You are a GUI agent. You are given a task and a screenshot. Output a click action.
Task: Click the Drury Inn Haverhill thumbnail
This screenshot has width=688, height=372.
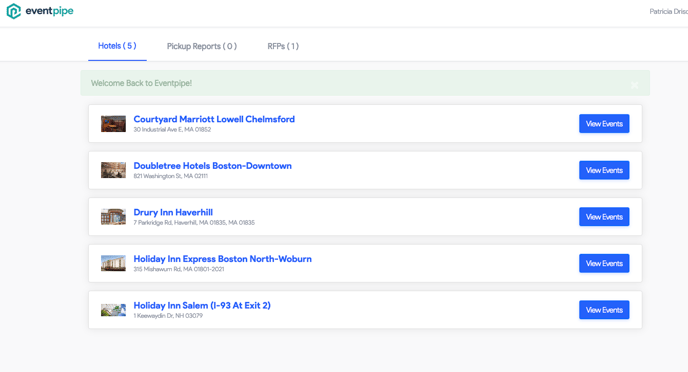tap(113, 217)
